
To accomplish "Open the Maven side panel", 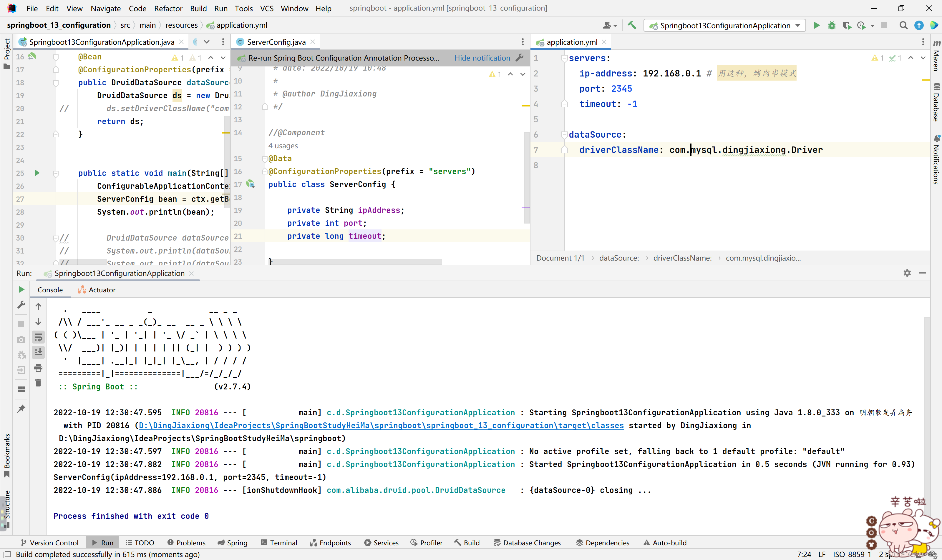I will (936, 55).
